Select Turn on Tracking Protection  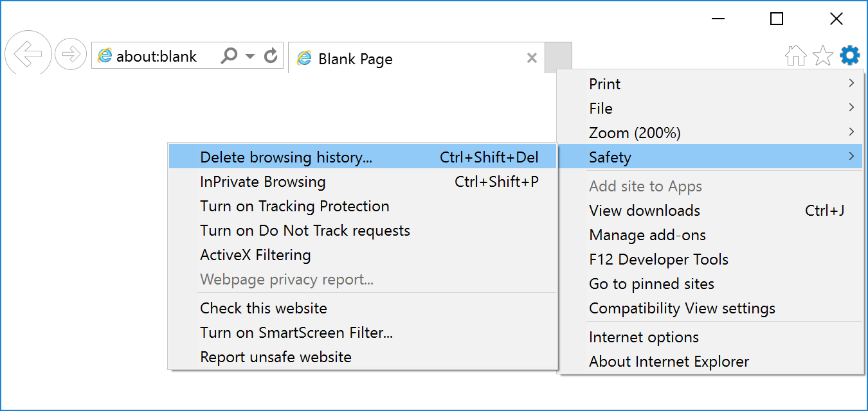(x=363, y=206)
